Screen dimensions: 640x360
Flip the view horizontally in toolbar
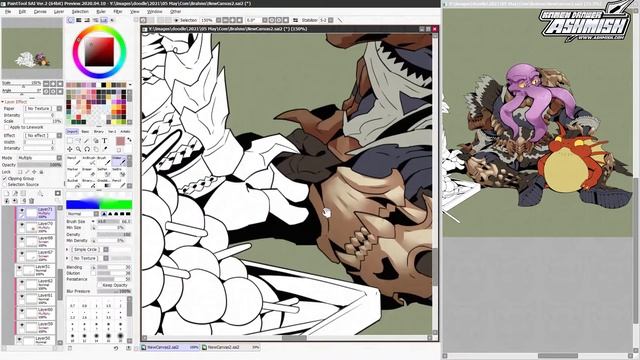point(295,20)
